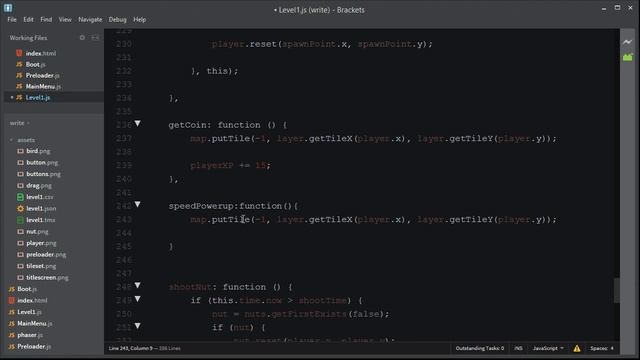The height and width of the screenshot is (360, 640).
Task: Open index.html in project tree
Action: coord(32,300)
